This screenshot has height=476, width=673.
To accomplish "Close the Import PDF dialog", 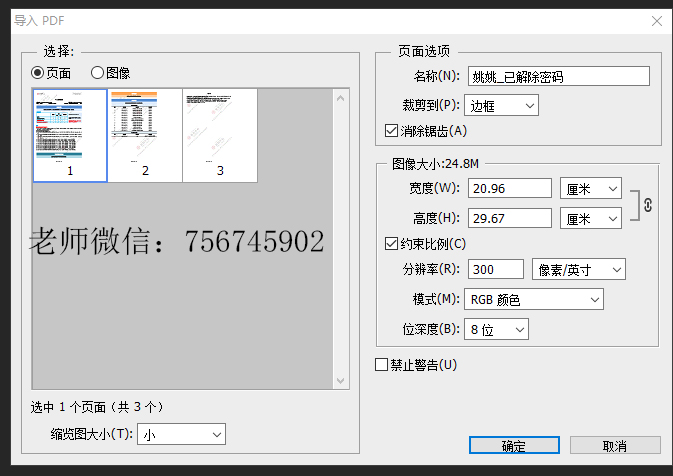I will pos(655,20).
